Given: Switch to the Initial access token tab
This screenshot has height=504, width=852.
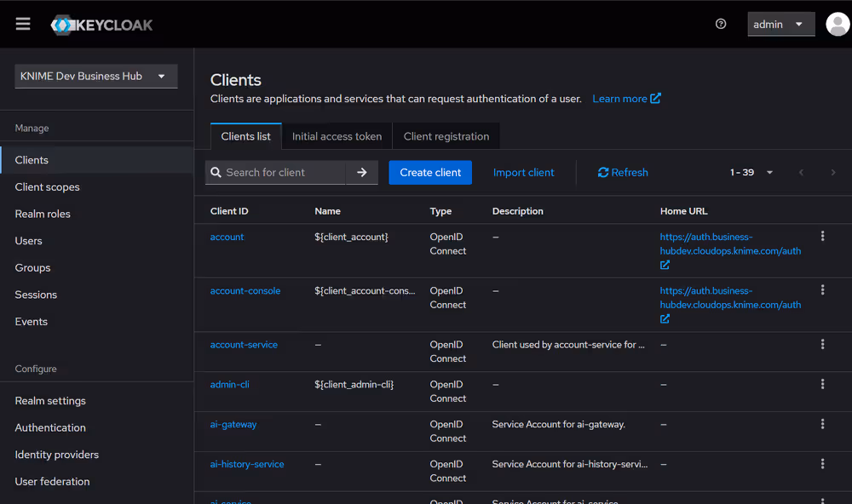Looking at the screenshot, I should (x=337, y=136).
